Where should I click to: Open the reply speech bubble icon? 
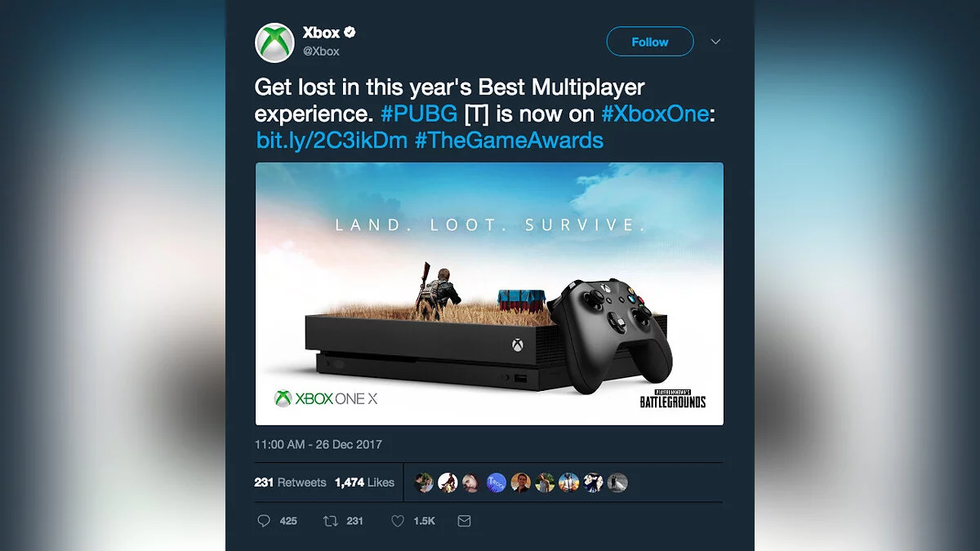coord(264,521)
